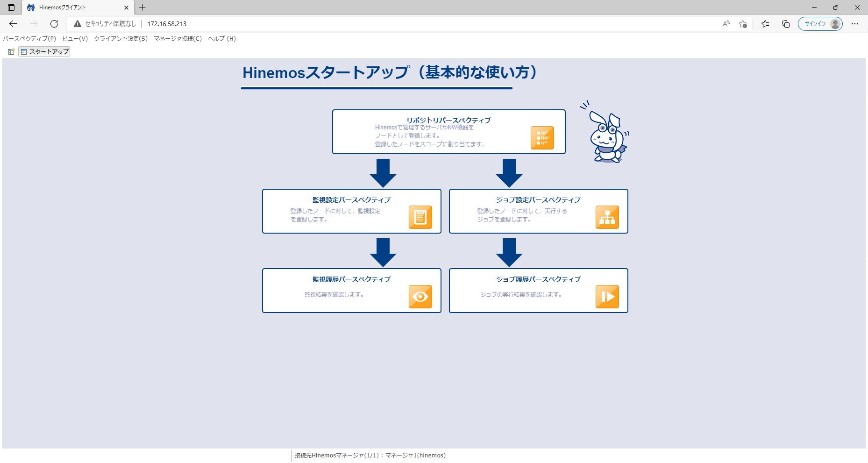Open the マネージャ接続(C) menu
This screenshot has height=463, width=868.
pyautogui.click(x=178, y=39)
